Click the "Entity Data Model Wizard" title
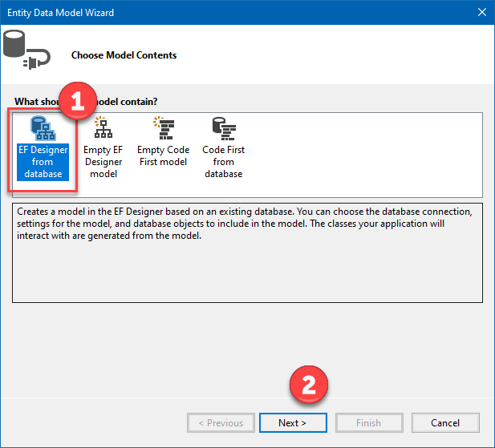 pyautogui.click(x=61, y=13)
